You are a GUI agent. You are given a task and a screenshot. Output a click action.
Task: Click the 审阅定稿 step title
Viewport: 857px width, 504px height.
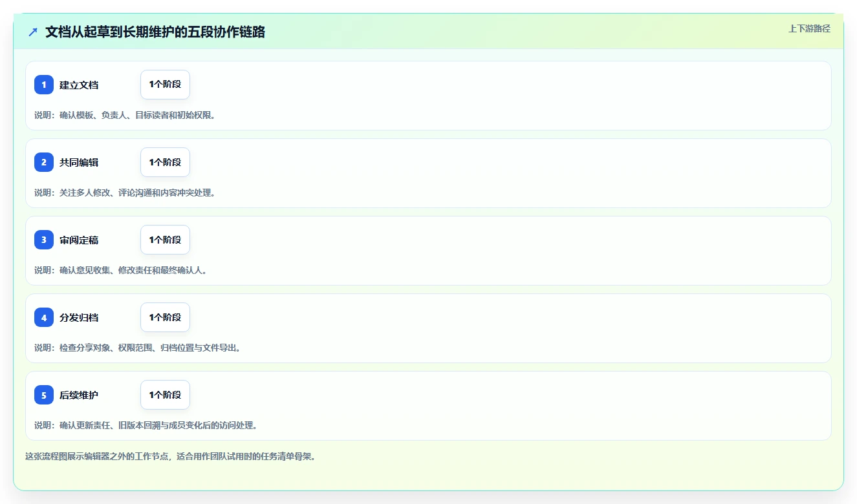[79, 240]
